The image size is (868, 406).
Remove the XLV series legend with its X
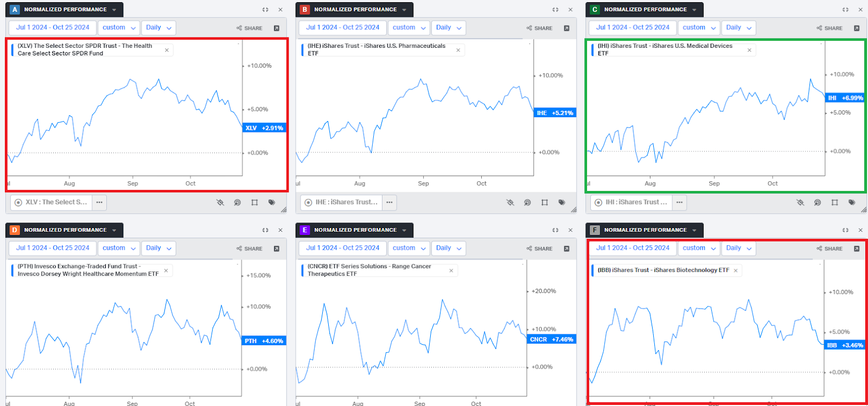(x=167, y=50)
